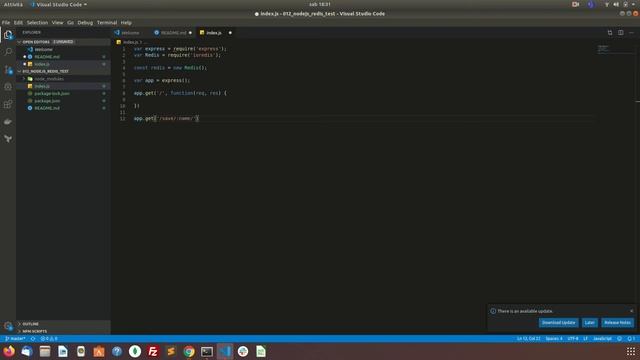This screenshot has width=640, height=360.
Task: Open package-lock.json in explorer tree
Action: point(52,93)
